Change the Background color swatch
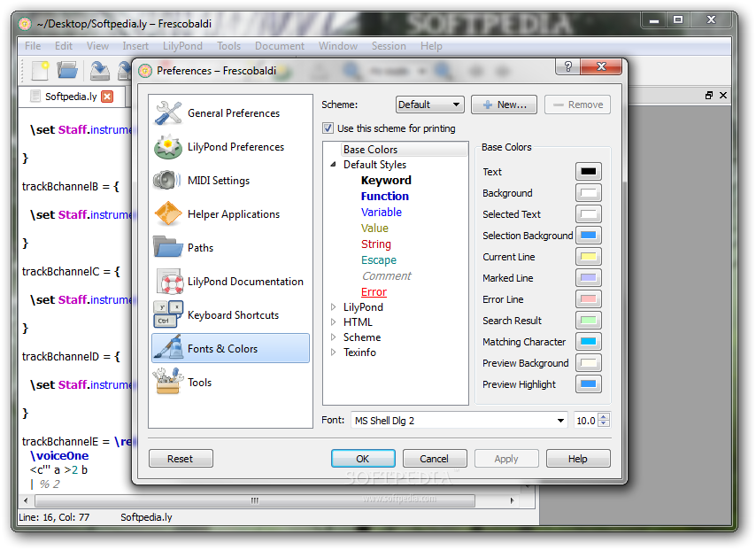756x550 pixels. (588, 193)
